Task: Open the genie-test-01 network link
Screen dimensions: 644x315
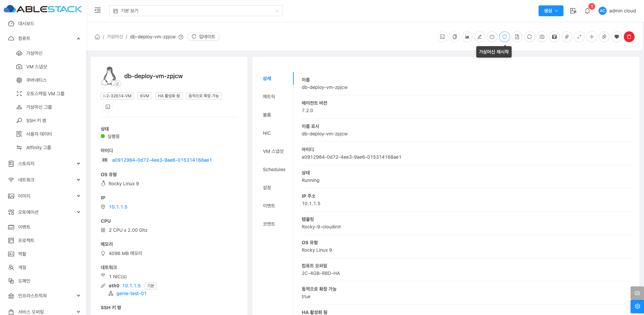Action: tap(131, 293)
